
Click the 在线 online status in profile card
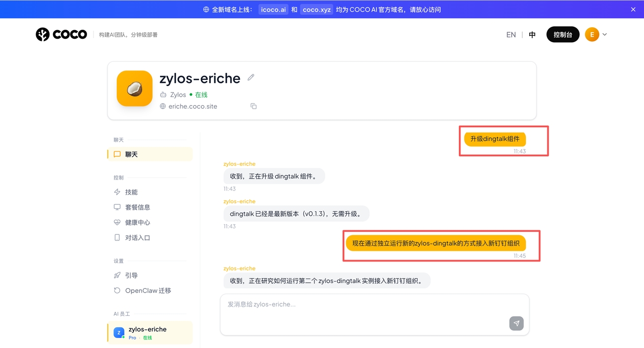click(201, 95)
